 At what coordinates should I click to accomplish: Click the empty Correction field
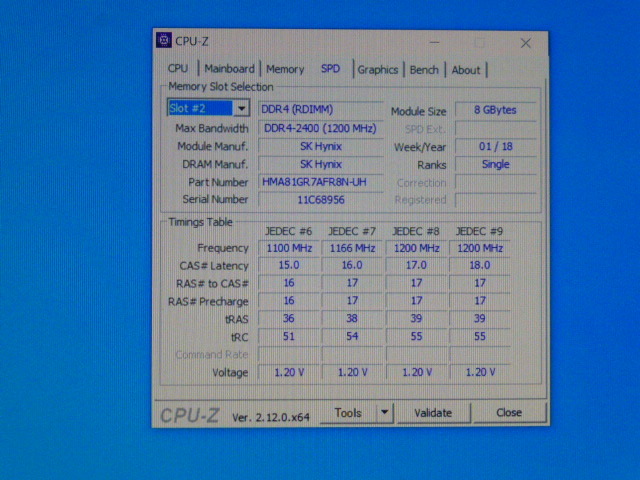click(x=495, y=182)
